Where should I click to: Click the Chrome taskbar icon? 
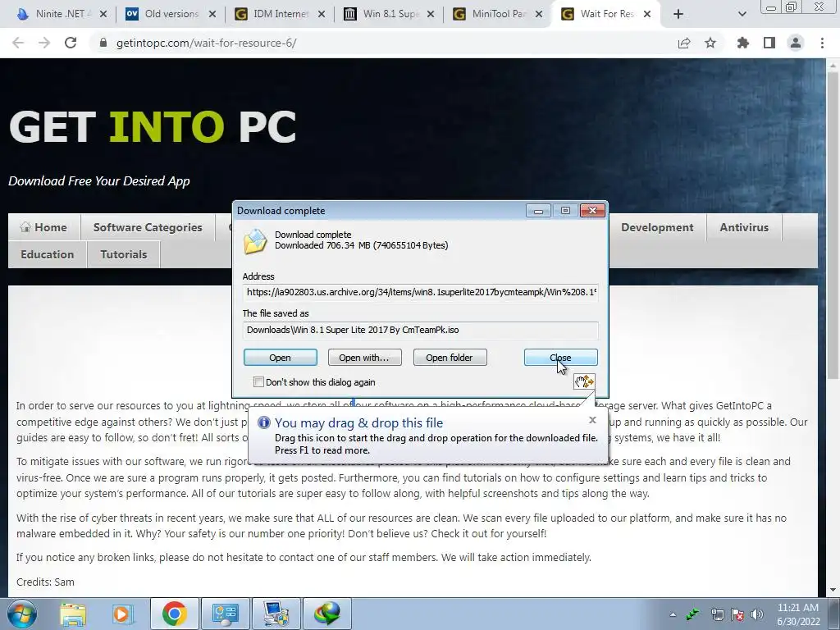pos(175,614)
